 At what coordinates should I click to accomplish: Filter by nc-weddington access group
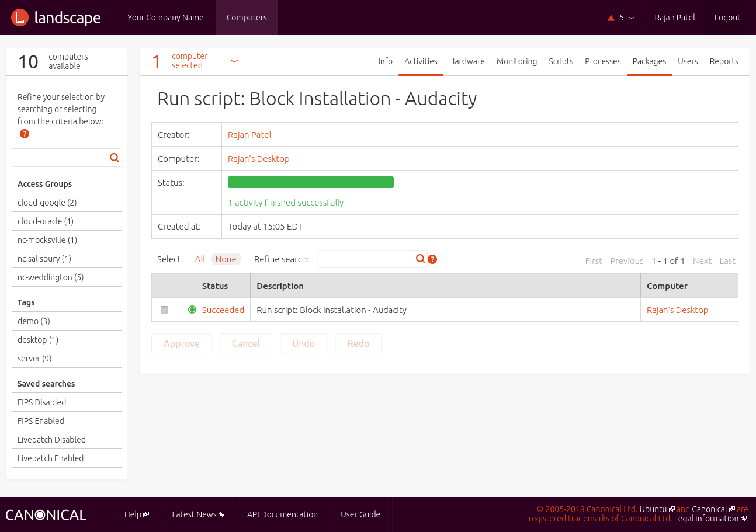pos(50,277)
